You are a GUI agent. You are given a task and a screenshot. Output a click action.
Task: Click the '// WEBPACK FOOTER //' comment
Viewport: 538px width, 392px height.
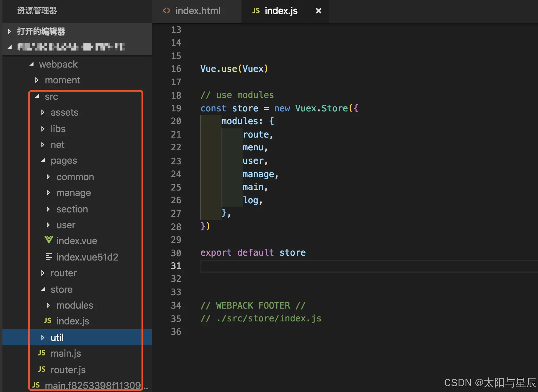(253, 305)
